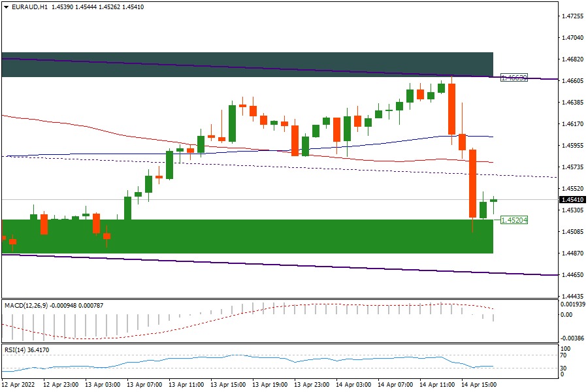This screenshot has width=588, height=392.
Task: Click the blue RSI line
Action: tap(261, 357)
